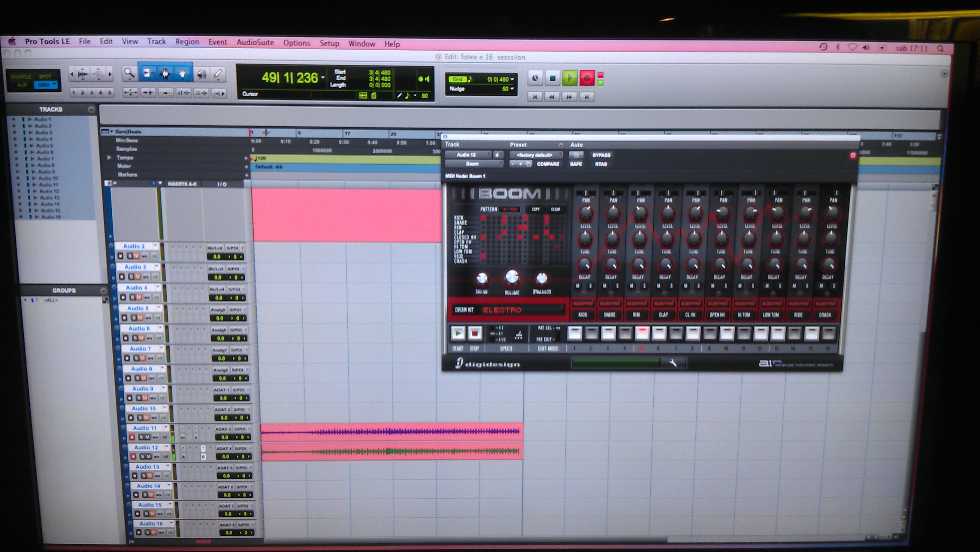Open the AudioSuite menu
The height and width of the screenshot is (552, 980).
click(255, 43)
